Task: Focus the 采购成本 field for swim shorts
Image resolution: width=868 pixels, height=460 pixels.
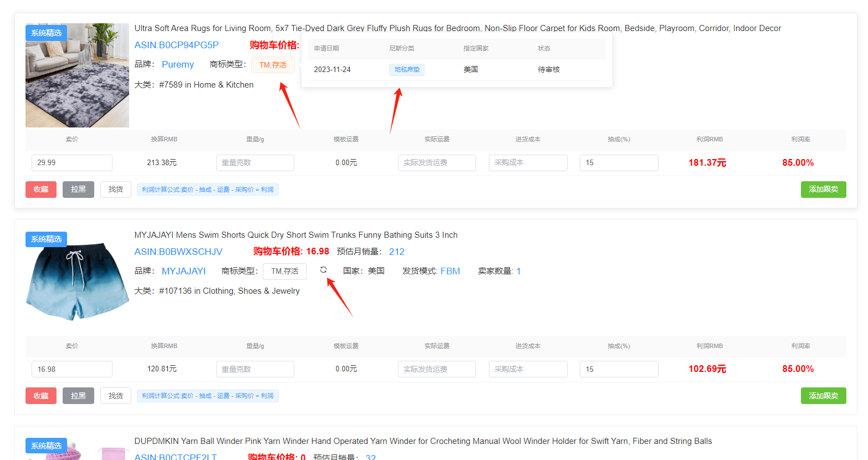Action: pyautogui.click(x=528, y=369)
